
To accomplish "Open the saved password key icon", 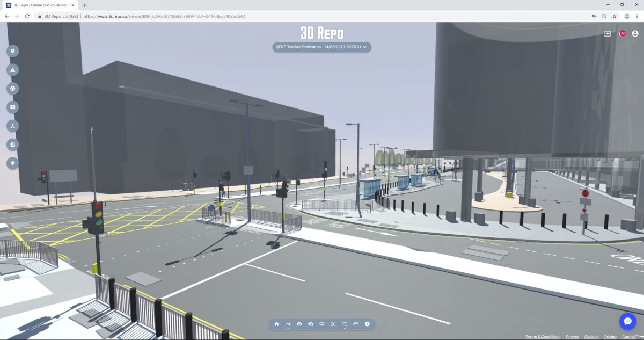I will (594, 16).
